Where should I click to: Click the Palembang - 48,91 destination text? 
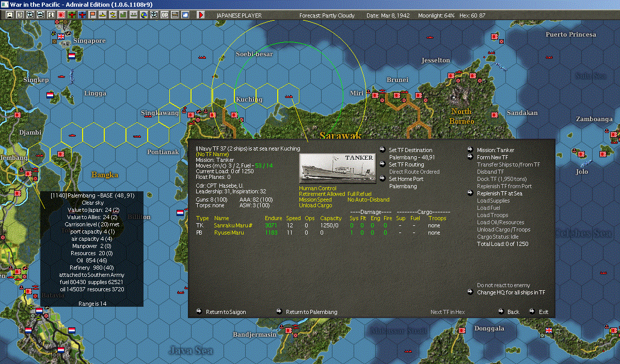411,157
